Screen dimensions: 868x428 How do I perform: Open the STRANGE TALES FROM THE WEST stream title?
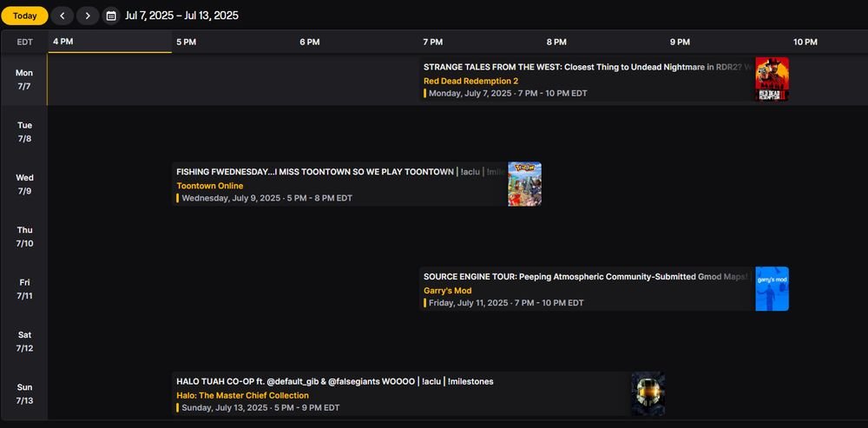point(588,67)
